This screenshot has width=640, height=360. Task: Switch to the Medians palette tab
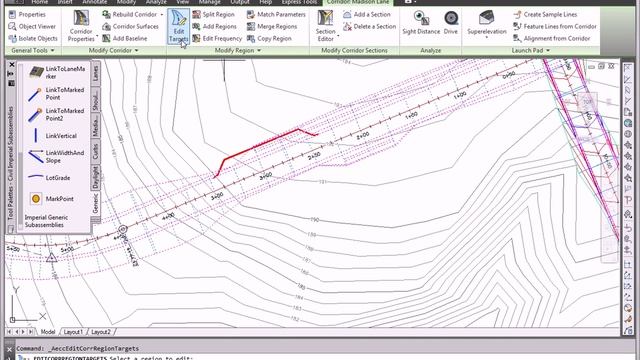96,126
